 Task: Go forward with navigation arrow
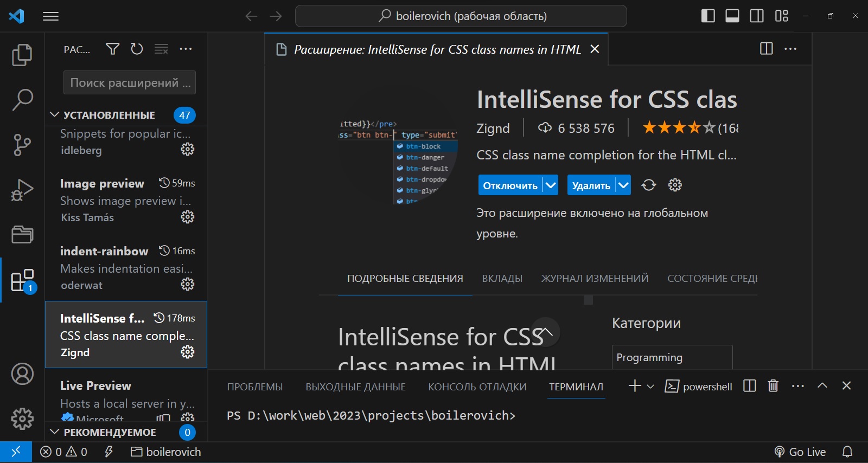click(276, 16)
